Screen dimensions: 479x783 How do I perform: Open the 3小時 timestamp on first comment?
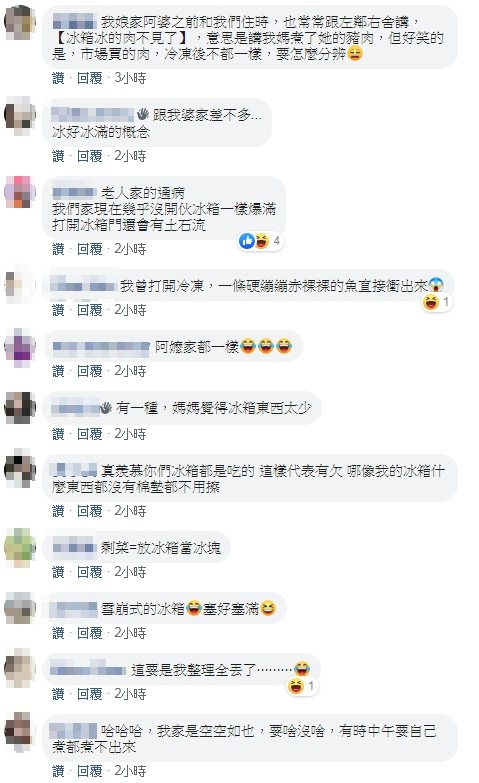[130, 78]
